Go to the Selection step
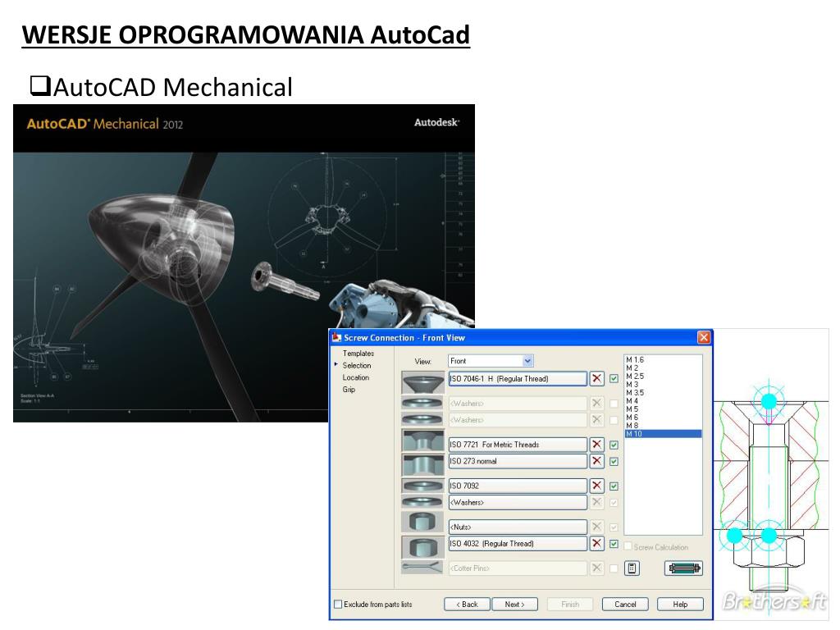This screenshot has height=630, width=840. point(357,365)
